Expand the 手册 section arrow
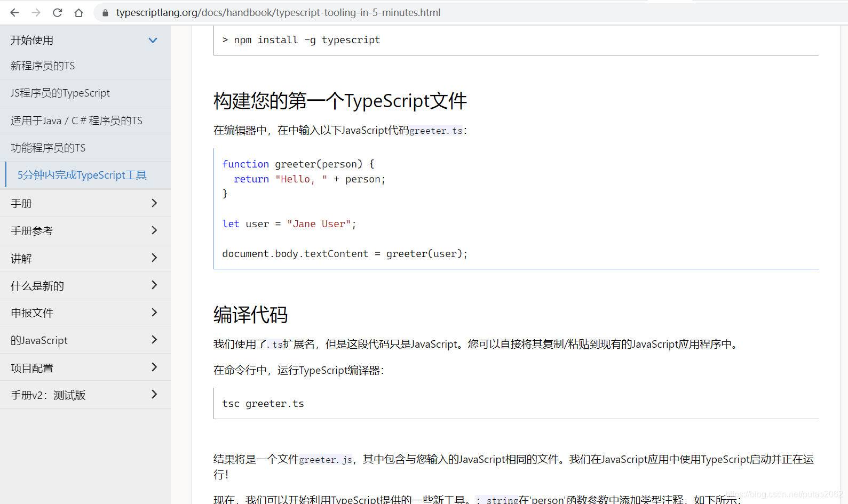The width and height of the screenshot is (848, 504). [154, 203]
